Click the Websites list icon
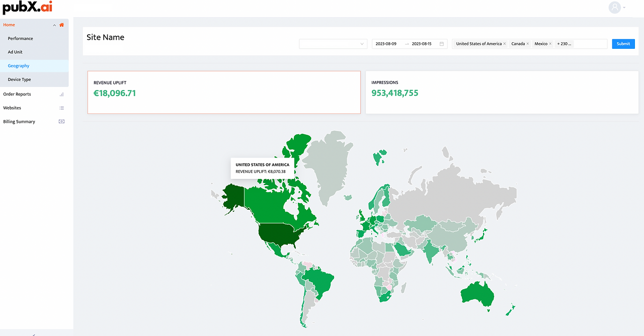644x336 pixels. coord(61,108)
